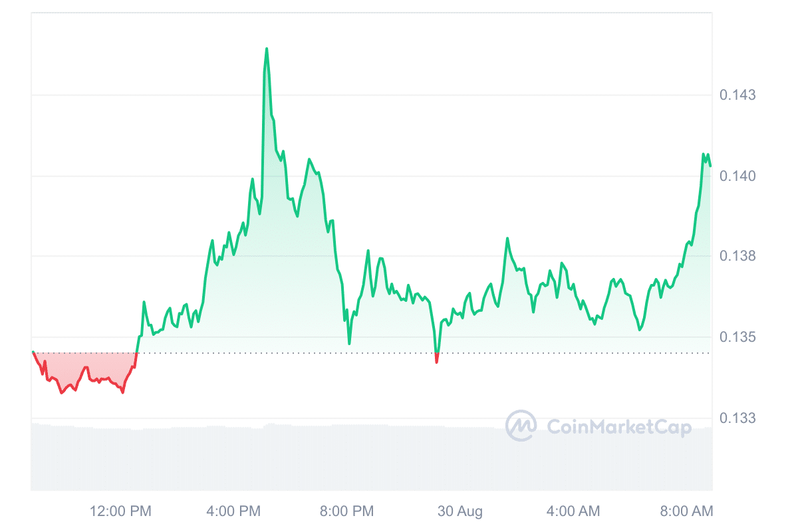Click the 0.133 price axis label

(x=737, y=418)
